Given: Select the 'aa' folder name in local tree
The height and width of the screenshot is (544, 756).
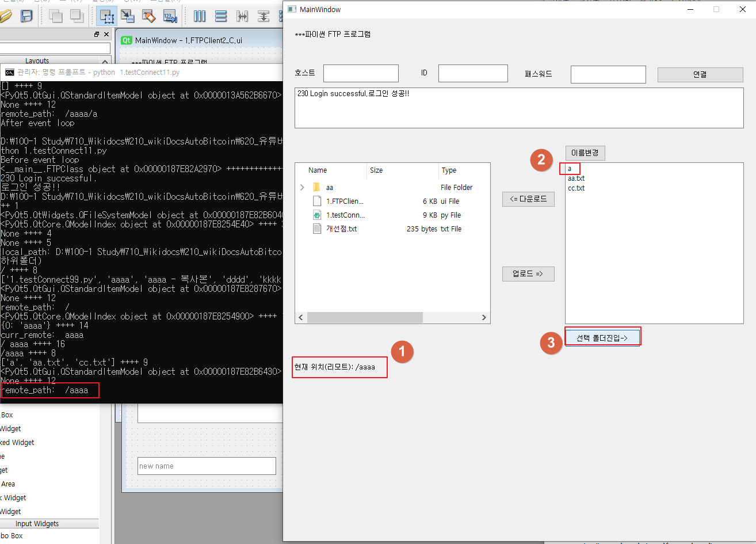Looking at the screenshot, I should pos(330,188).
